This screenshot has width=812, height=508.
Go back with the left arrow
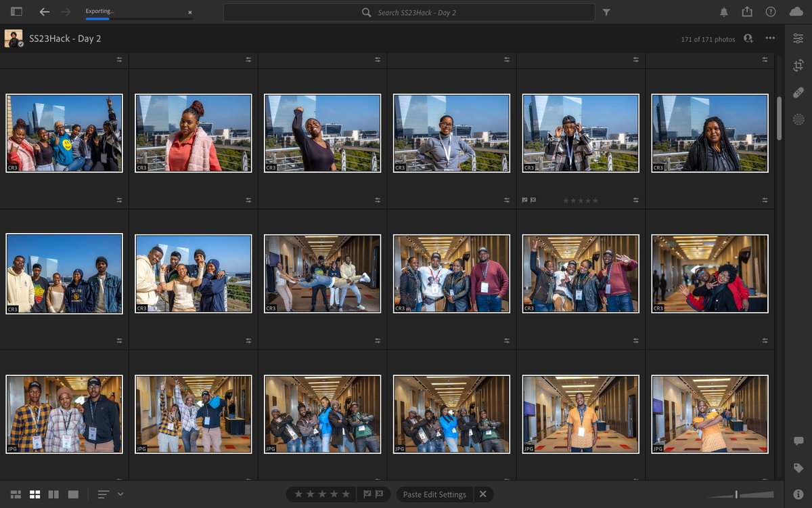(x=45, y=12)
